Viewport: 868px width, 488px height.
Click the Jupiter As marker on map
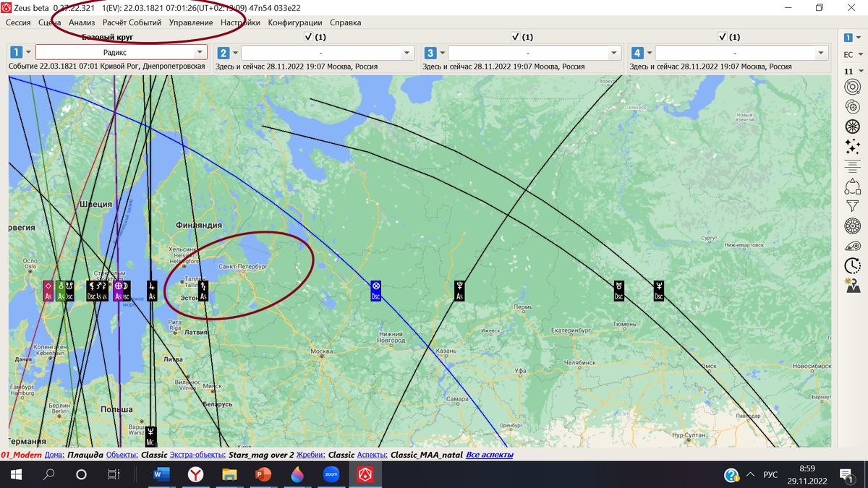[152, 291]
